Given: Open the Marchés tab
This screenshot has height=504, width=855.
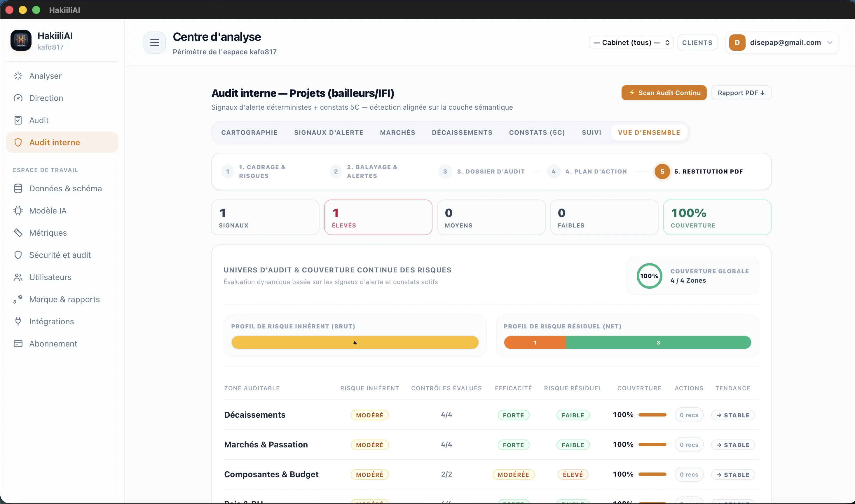Looking at the screenshot, I should tap(397, 132).
